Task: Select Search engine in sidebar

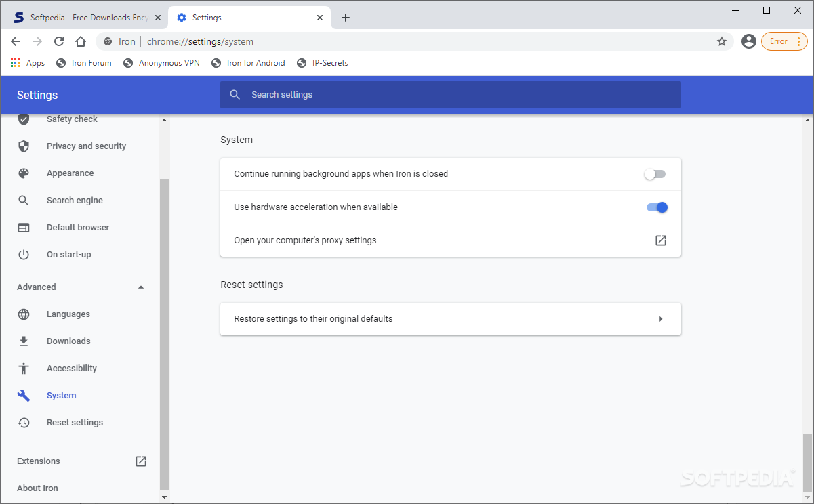Action: [75, 201]
